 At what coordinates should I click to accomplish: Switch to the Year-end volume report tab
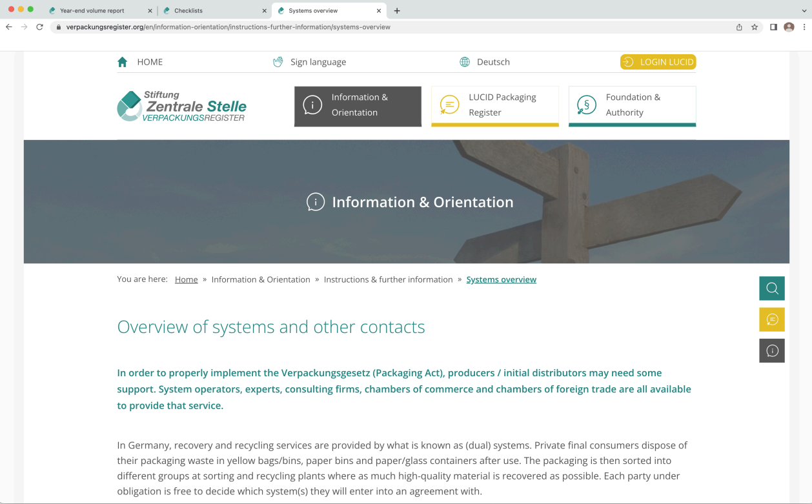[x=92, y=10]
